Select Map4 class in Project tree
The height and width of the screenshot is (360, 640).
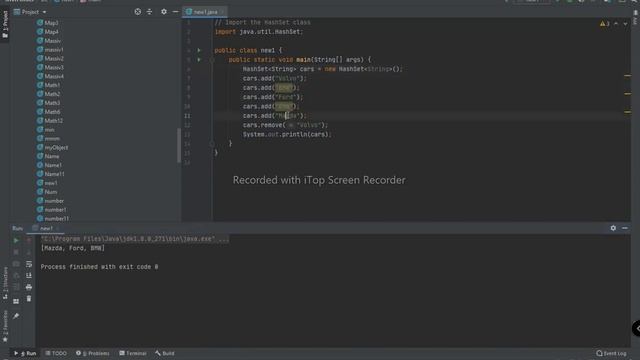coord(47,32)
